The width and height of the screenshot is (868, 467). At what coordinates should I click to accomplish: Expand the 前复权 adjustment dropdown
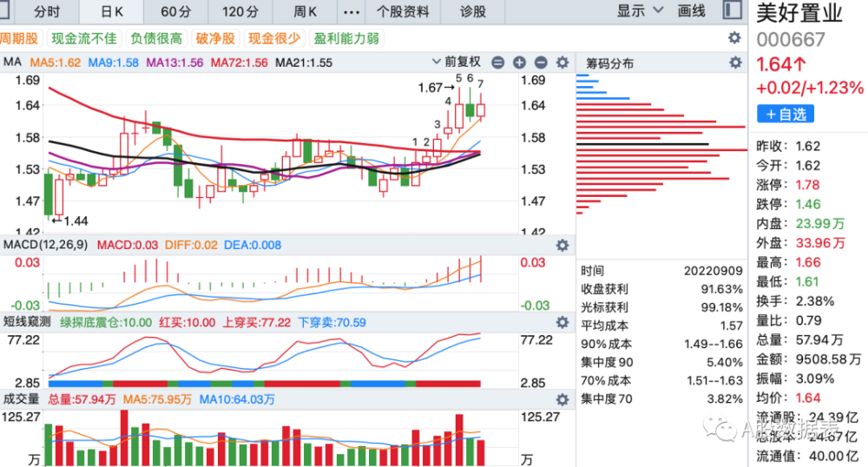pyautogui.click(x=457, y=62)
